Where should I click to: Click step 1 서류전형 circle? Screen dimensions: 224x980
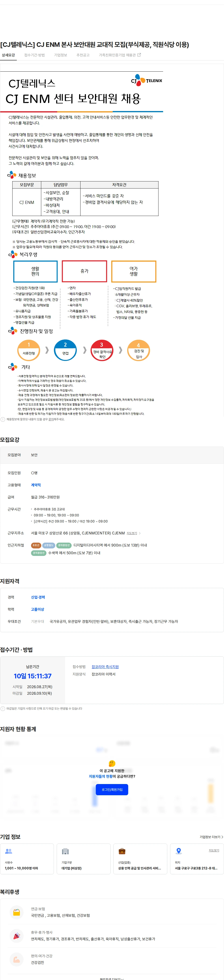point(28,350)
